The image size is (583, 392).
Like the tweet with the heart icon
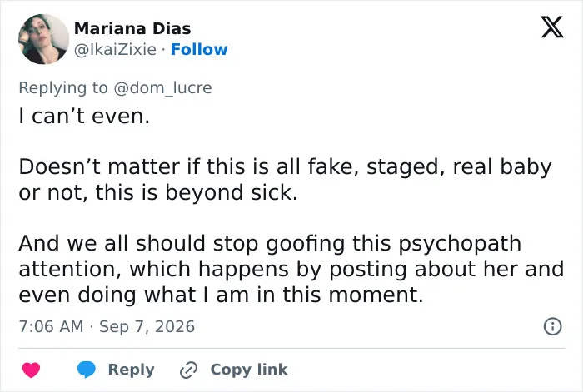point(32,370)
